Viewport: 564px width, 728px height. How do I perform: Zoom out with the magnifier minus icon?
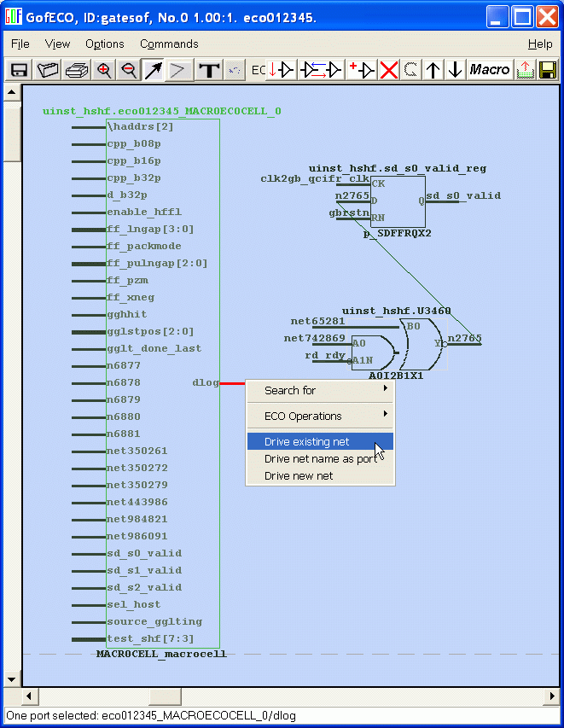[129, 70]
